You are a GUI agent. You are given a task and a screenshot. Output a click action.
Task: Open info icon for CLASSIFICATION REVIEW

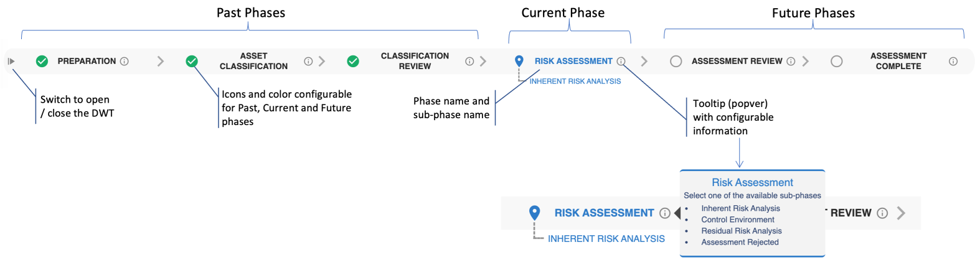pos(469,61)
